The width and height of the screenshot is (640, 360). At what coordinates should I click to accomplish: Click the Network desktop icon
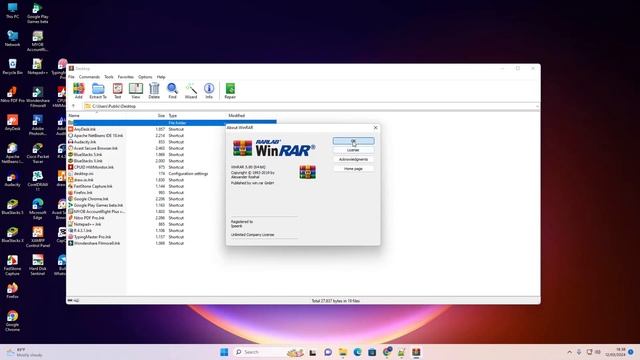pyautogui.click(x=12, y=38)
